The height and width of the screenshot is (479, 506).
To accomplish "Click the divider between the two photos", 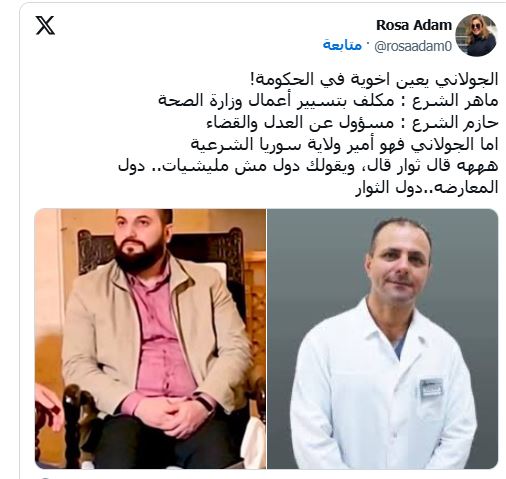I will (266, 339).
